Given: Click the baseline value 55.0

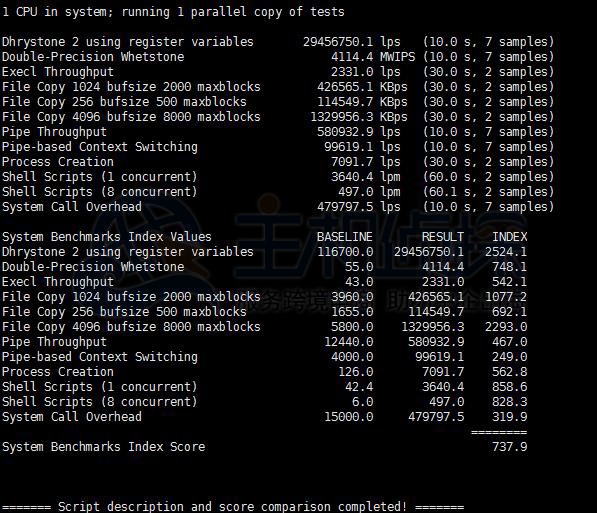Looking at the screenshot, I should point(359,267).
